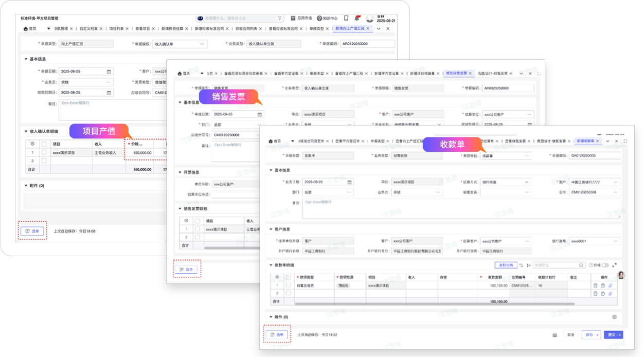The height and width of the screenshot is (357, 644).
Task: Collapse the 客户信息 section in 收款单
Action: [x=271, y=229]
